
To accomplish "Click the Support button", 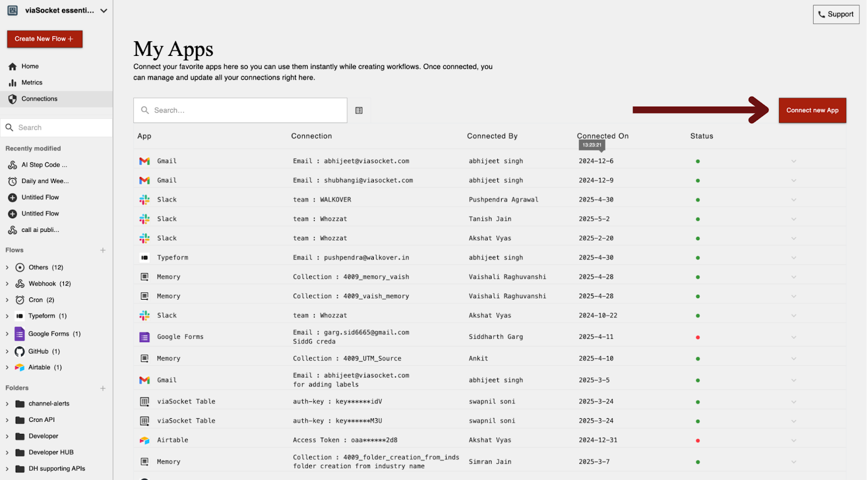I will [x=836, y=15].
